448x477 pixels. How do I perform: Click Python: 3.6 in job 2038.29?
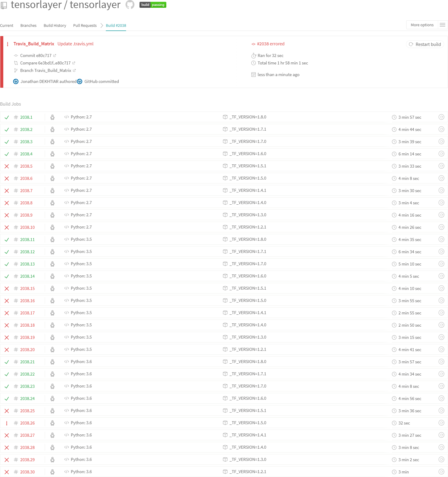[x=81, y=459]
